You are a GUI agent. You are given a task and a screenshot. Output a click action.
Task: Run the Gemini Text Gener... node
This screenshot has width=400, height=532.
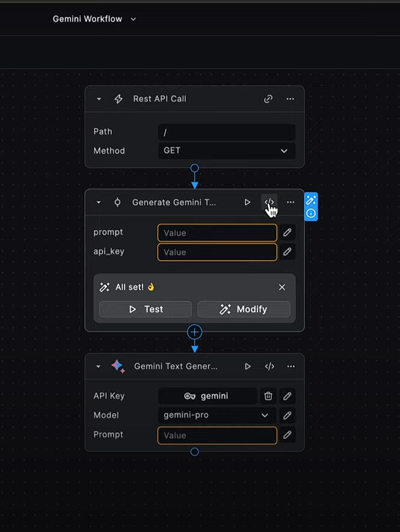(248, 367)
